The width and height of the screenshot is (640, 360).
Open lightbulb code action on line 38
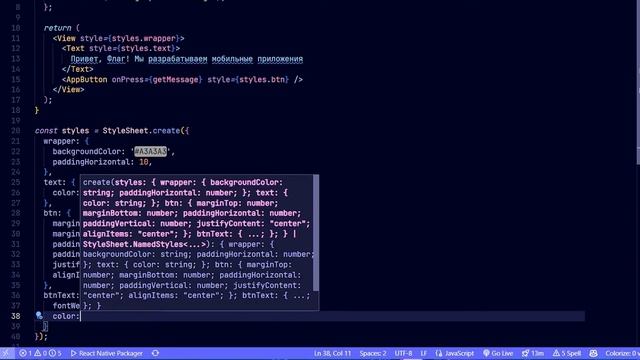pyautogui.click(x=39, y=316)
